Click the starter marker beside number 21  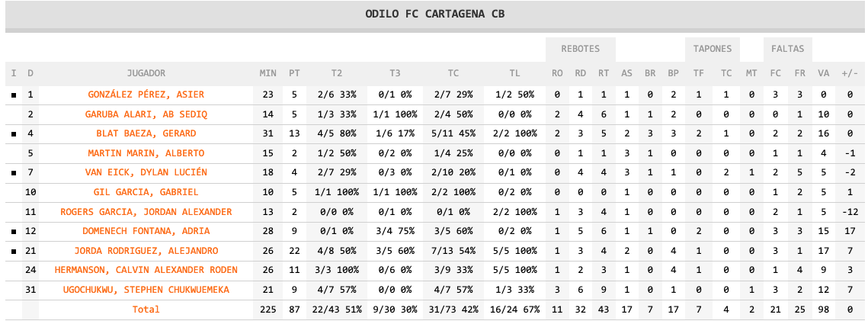pyautogui.click(x=13, y=251)
